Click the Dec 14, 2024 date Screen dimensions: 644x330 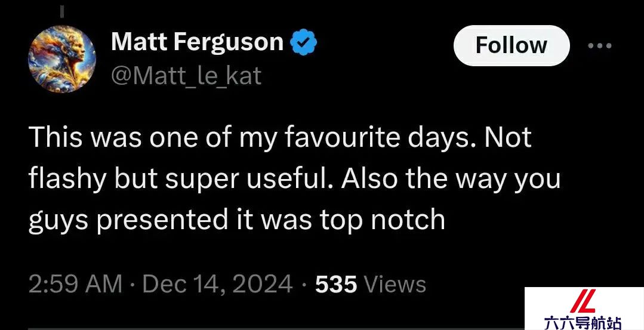click(218, 284)
